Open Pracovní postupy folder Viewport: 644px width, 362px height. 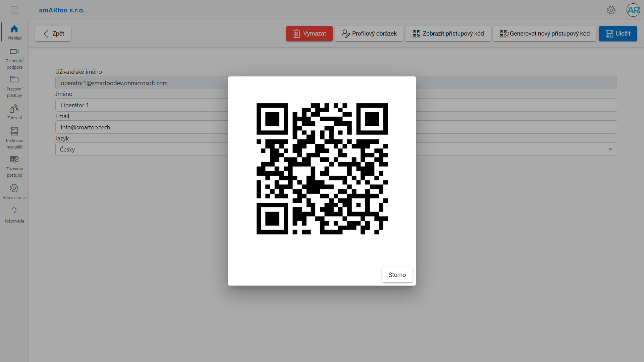click(x=14, y=87)
